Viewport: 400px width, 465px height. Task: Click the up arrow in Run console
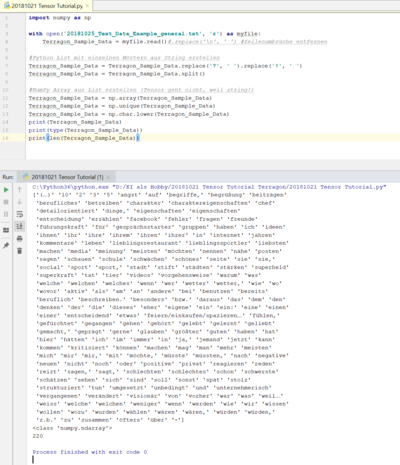click(20, 190)
